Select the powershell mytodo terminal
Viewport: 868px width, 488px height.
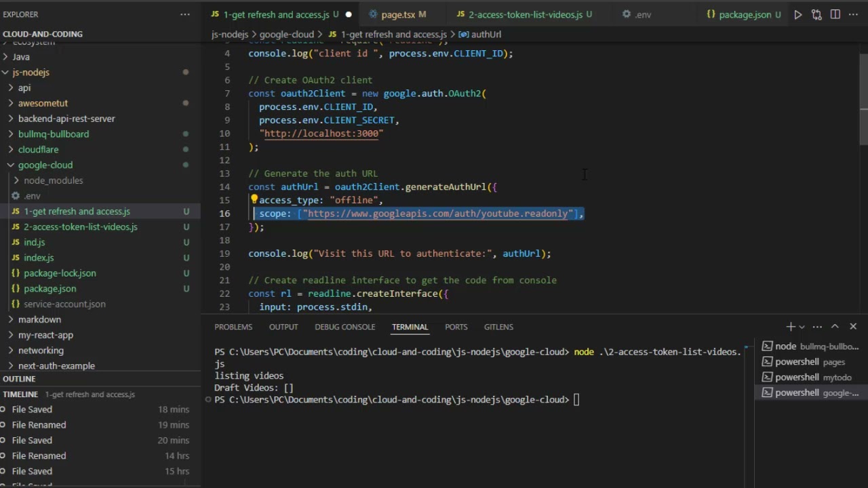(811, 378)
